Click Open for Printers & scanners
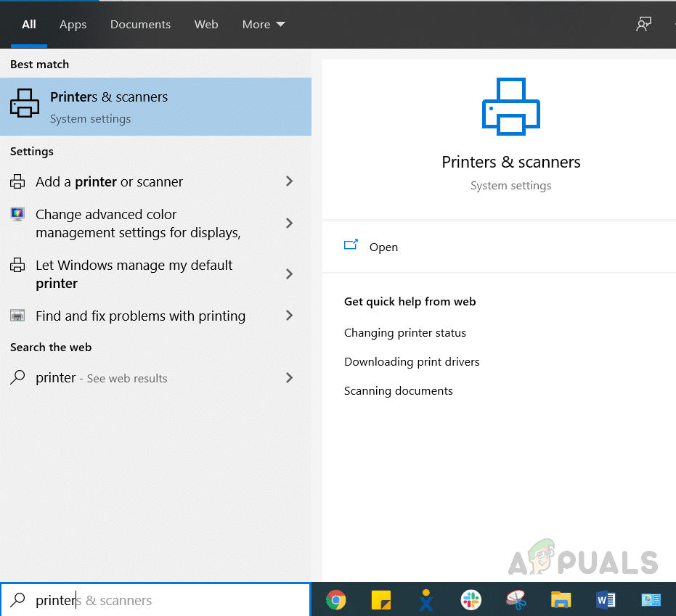Viewport: 676px width, 616px height. [x=383, y=247]
